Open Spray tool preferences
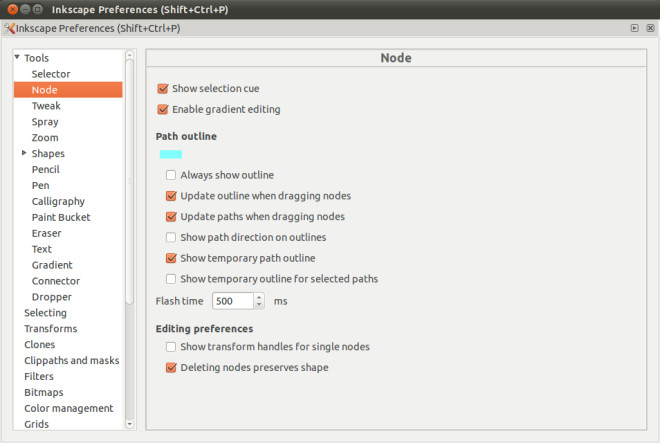The image size is (660, 443). [45, 122]
